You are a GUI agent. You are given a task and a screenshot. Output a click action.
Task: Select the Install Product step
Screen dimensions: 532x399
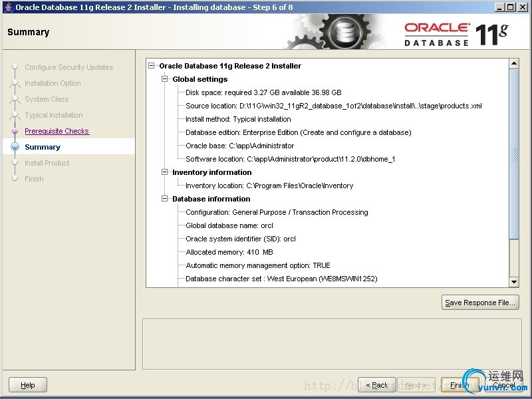47,163
